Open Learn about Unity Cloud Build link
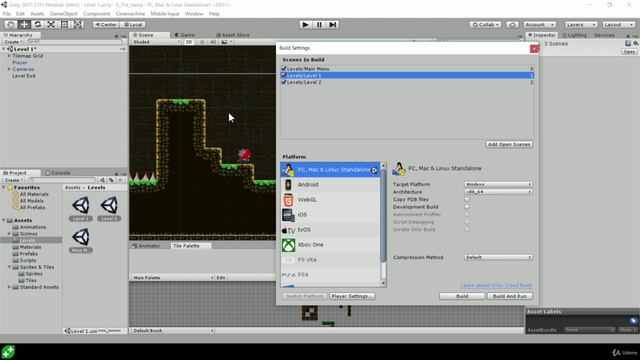 point(496,285)
